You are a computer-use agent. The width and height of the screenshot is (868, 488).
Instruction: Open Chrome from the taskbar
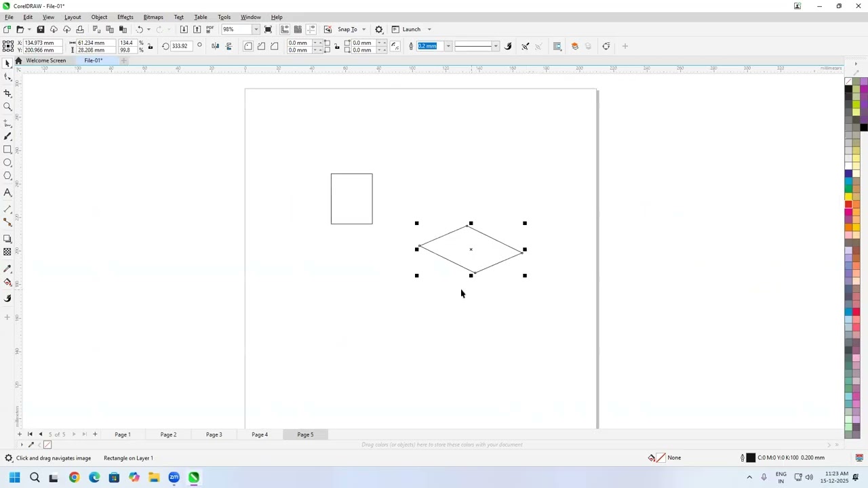click(75, 477)
